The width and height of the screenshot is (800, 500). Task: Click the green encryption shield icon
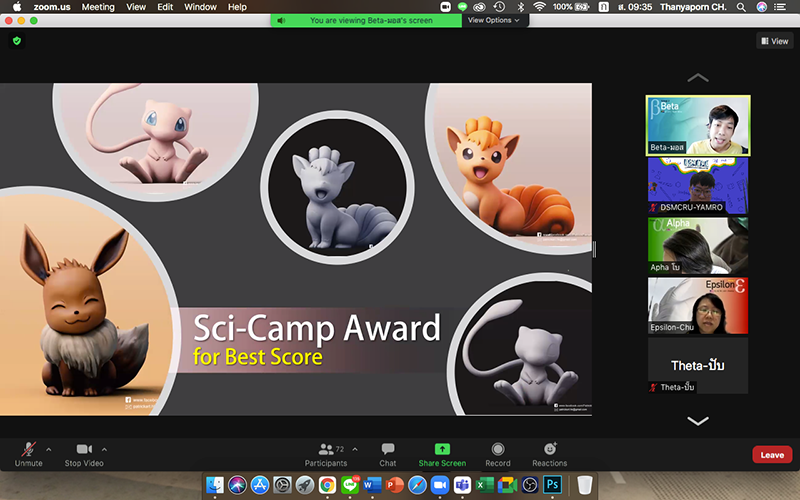point(17,41)
